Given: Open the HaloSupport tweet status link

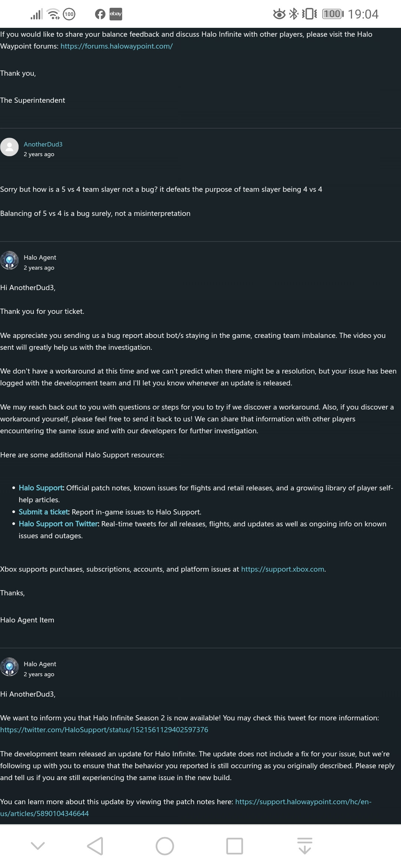Looking at the screenshot, I should (104, 730).
